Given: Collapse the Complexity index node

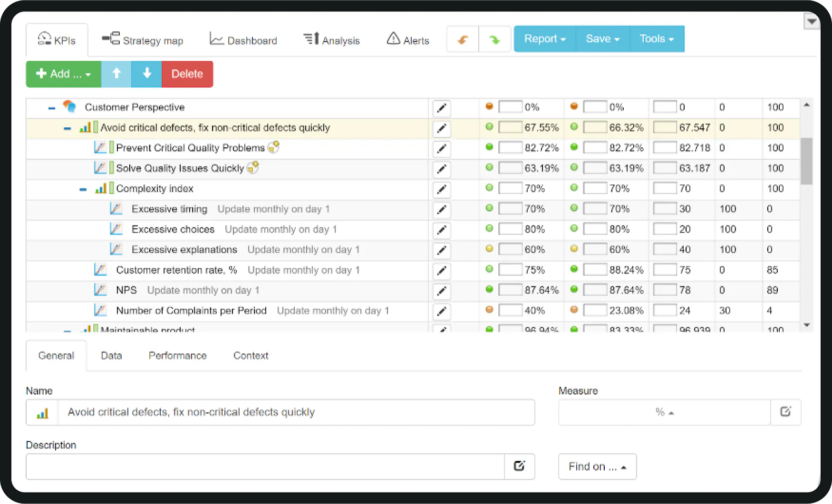Looking at the screenshot, I should click(83, 190).
